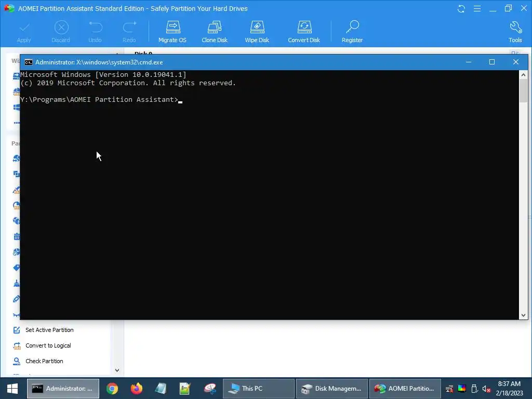Screen dimensions: 532x399
Task: Open the snipping scissors app on taskbar
Action: (210, 389)
